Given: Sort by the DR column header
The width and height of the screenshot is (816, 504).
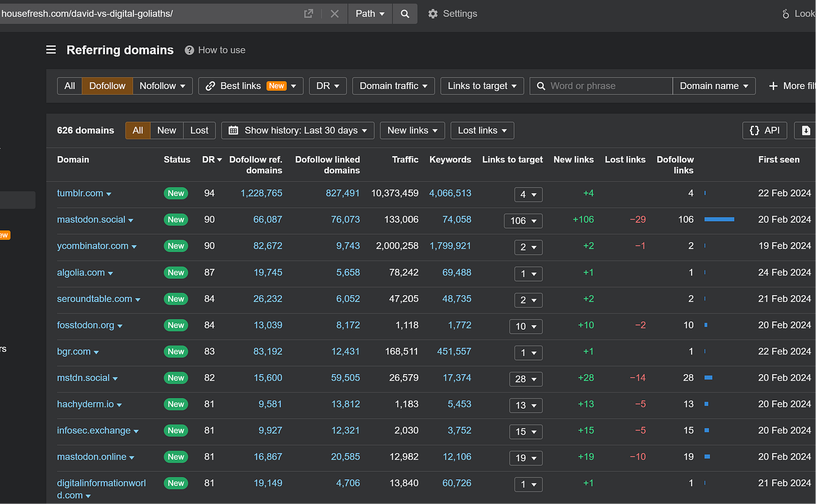Looking at the screenshot, I should tap(212, 160).
